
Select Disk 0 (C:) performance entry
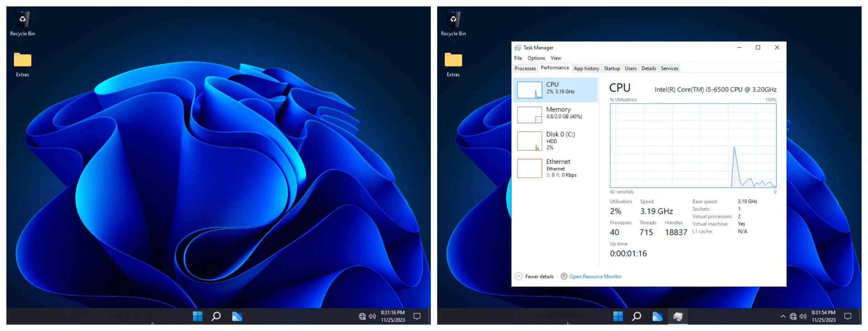[x=555, y=141]
